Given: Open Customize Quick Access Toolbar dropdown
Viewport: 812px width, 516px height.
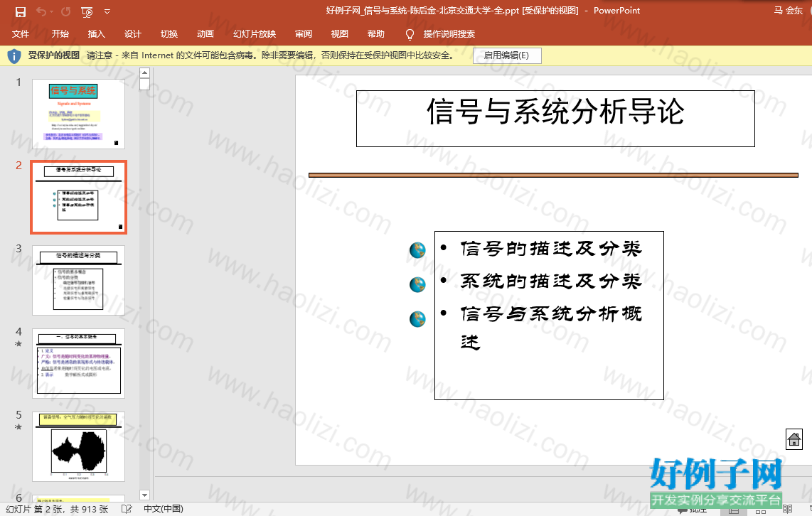Looking at the screenshot, I should pyautogui.click(x=107, y=11).
